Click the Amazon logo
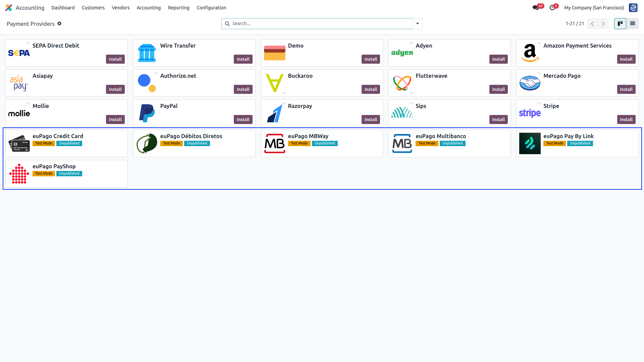This screenshot has height=362, width=644. 530,53
